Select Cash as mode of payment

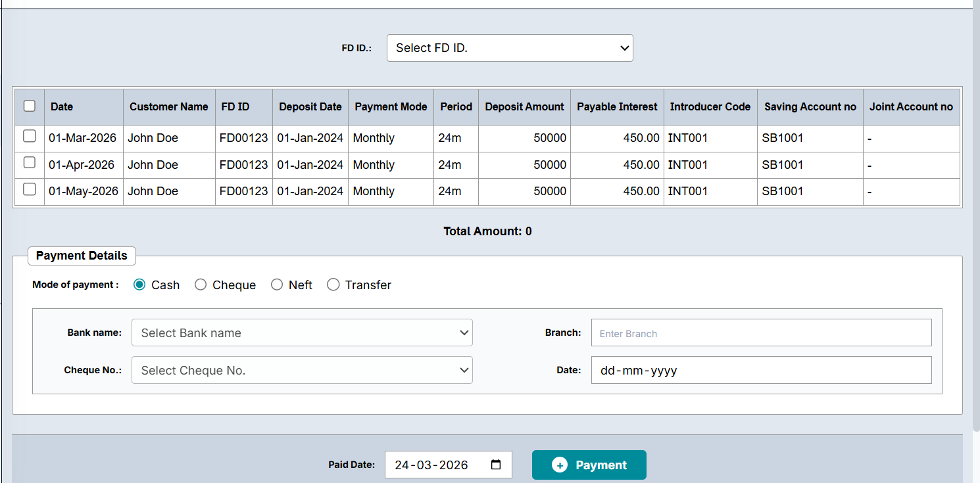[x=139, y=285]
